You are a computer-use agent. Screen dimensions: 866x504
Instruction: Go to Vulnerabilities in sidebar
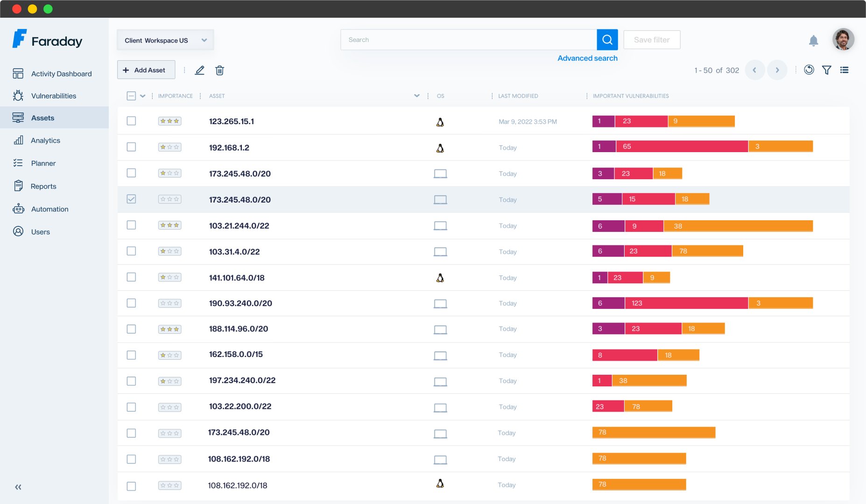(x=53, y=96)
